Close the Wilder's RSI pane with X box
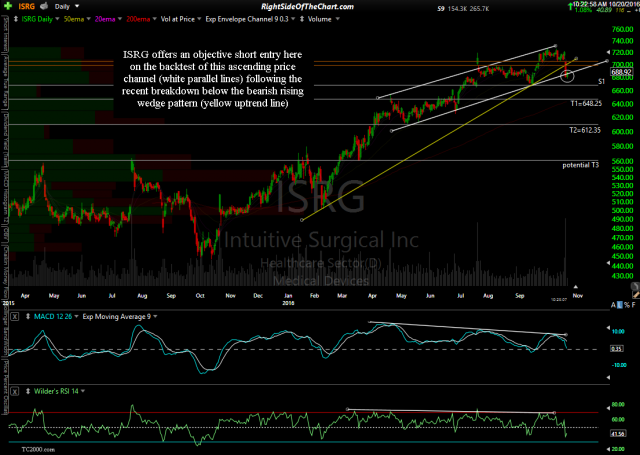Viewport: 640px width, 455px height. 15,391
